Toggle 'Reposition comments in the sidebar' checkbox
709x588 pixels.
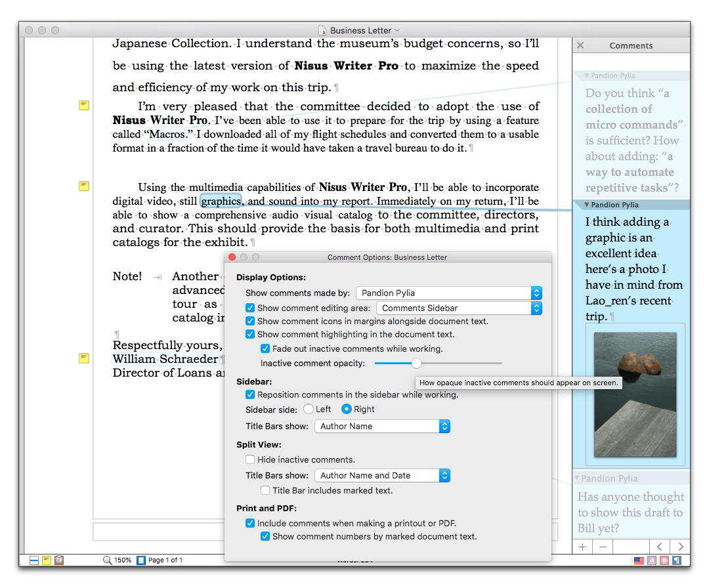click(250, 394)
